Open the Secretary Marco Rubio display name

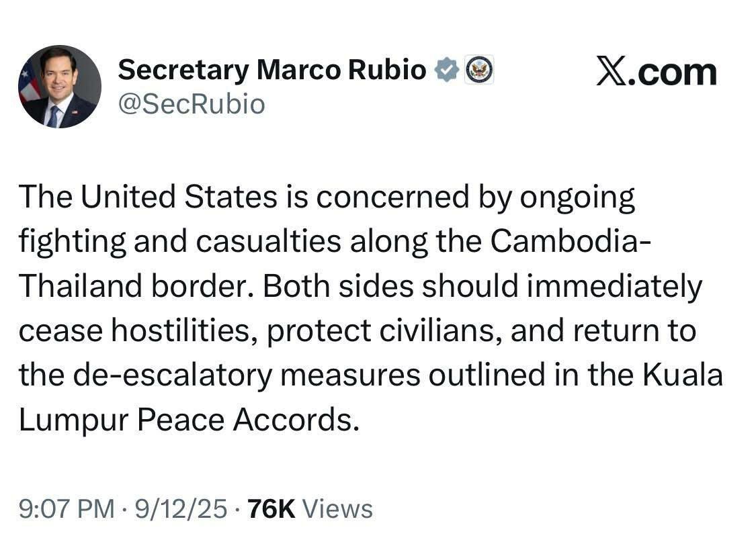[271, 70]
